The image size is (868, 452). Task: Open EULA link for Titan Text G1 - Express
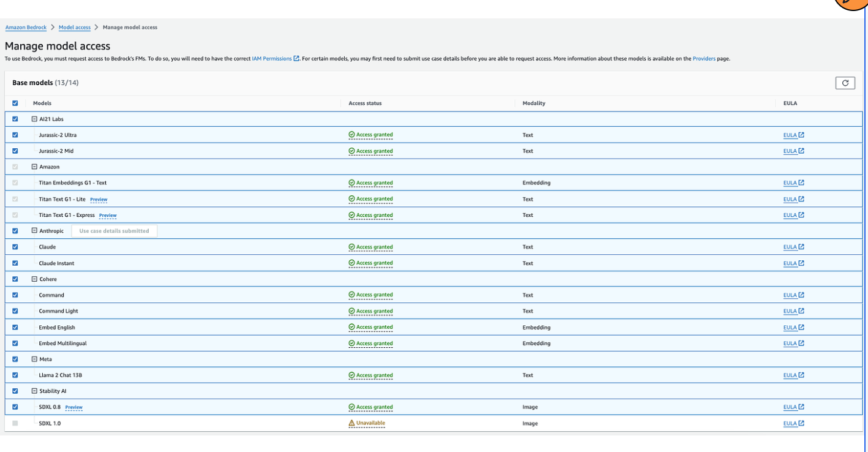[x=793, y=215]
